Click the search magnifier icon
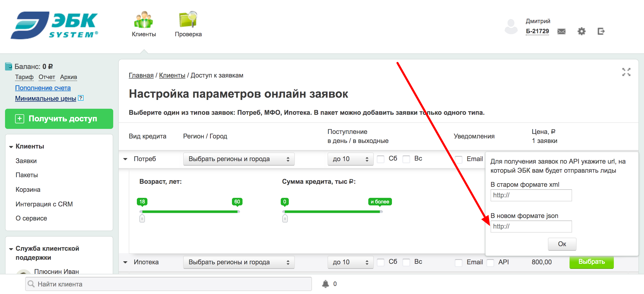The width and height of the screenshot is (644, 294). coord(31,284)
